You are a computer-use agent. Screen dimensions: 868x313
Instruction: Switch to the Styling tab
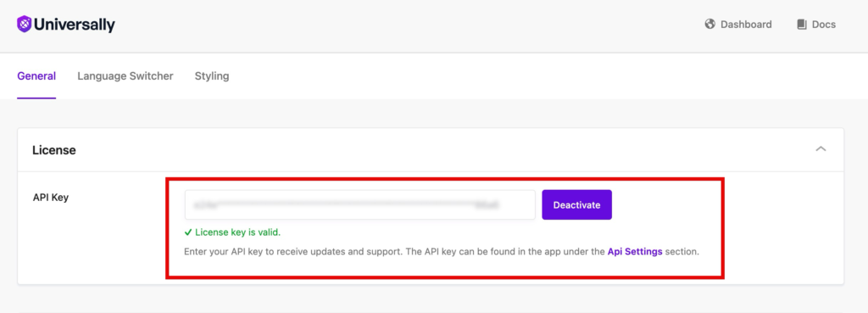pyautogui.click(x=211, y=75)
